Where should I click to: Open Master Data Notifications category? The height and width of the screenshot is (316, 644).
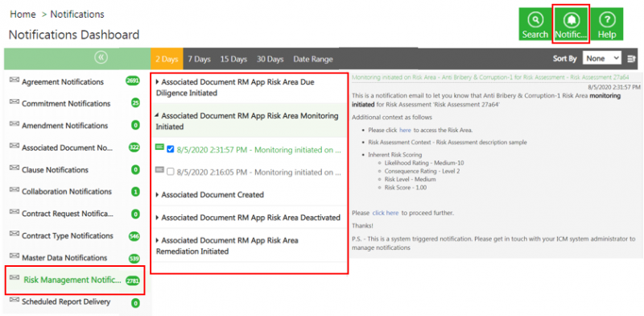64,258
